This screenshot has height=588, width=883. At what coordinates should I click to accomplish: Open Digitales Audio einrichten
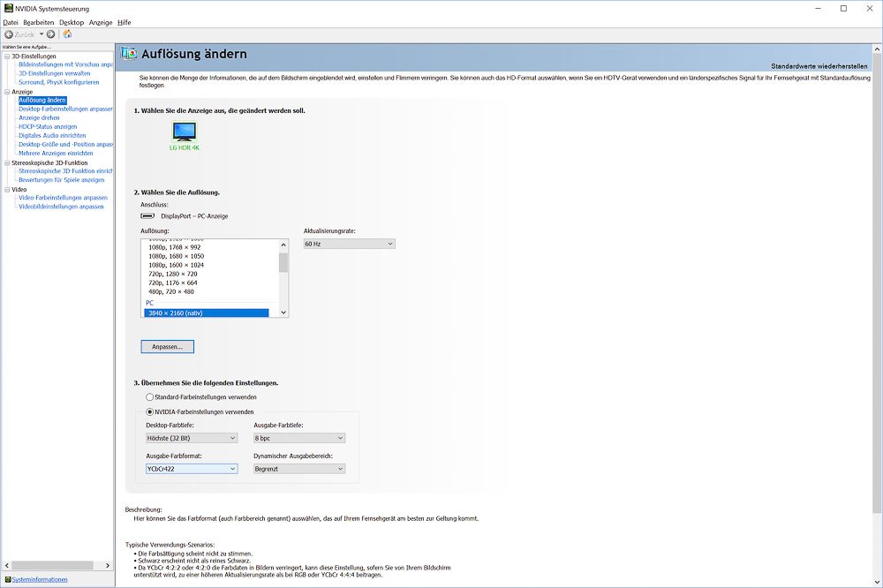pyautogui.click(x=52, y=136)
